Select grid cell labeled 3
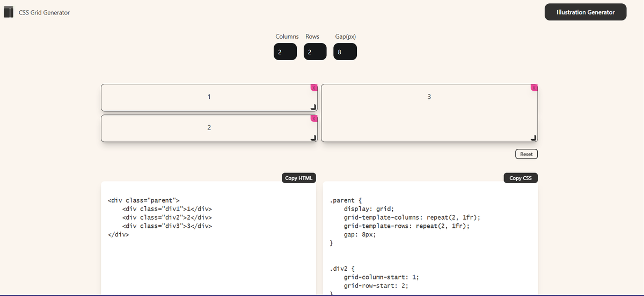 click(x=429, y=113)
